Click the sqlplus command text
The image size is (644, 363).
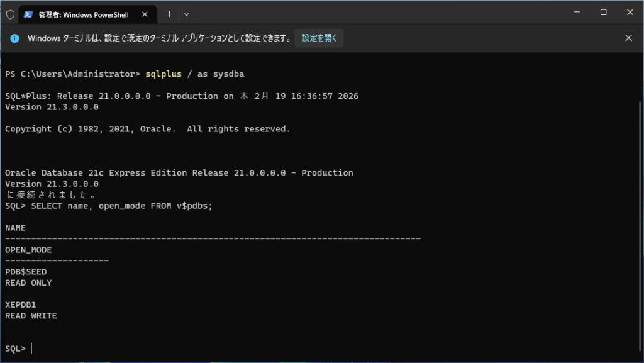[163, 74]
